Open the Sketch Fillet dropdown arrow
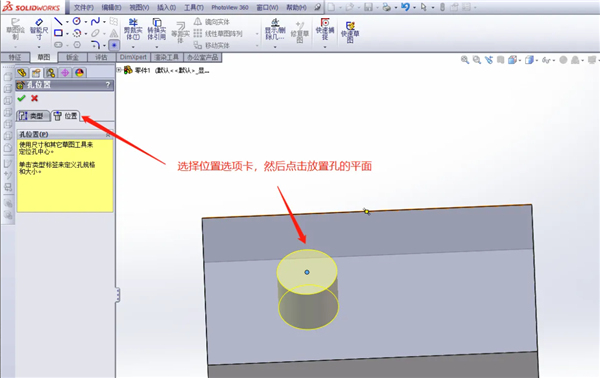 (104, 46)
